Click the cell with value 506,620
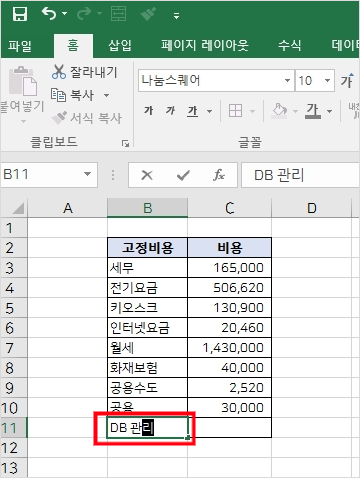Screen dimensions: 360x478 pos(230,288)
